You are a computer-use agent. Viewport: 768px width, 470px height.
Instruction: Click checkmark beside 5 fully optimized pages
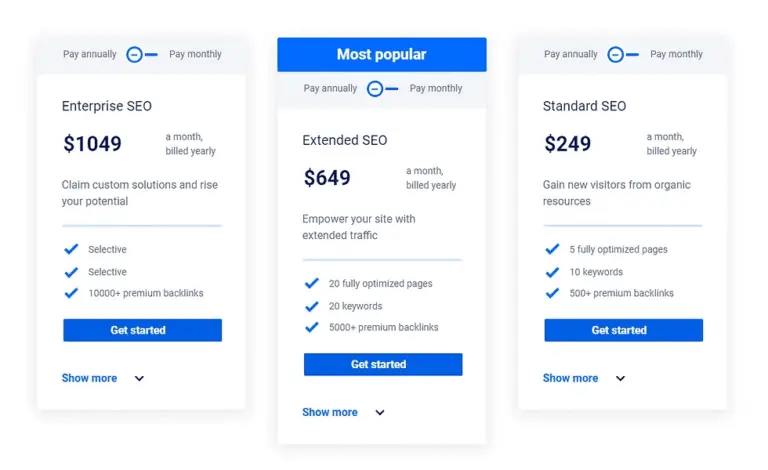(552, 249)
